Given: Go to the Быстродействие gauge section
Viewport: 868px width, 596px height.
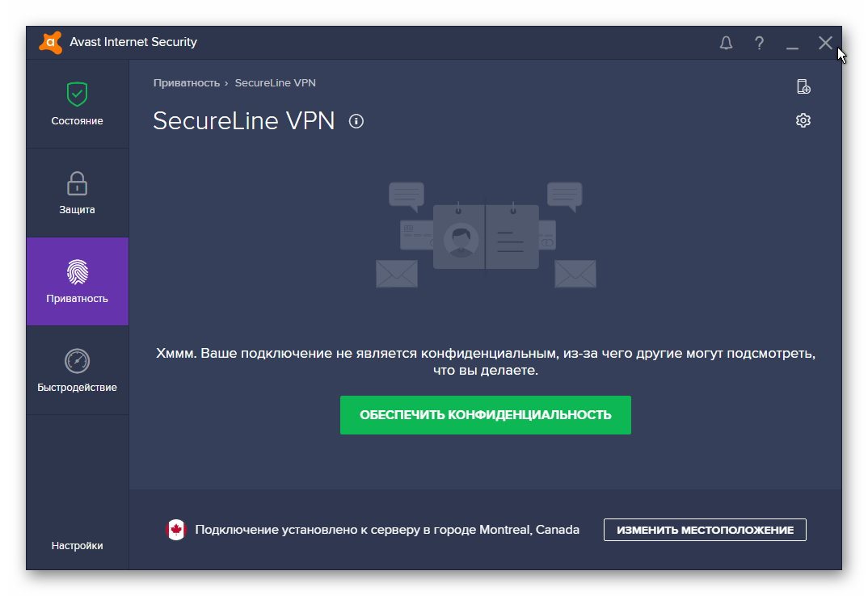Looking at the screenshot, I should coord(77,370).
